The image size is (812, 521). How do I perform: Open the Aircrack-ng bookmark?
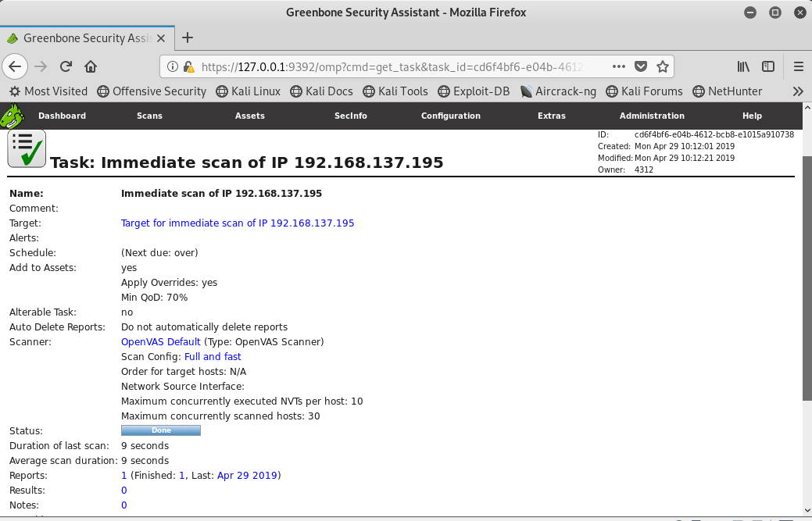(558, 91)
